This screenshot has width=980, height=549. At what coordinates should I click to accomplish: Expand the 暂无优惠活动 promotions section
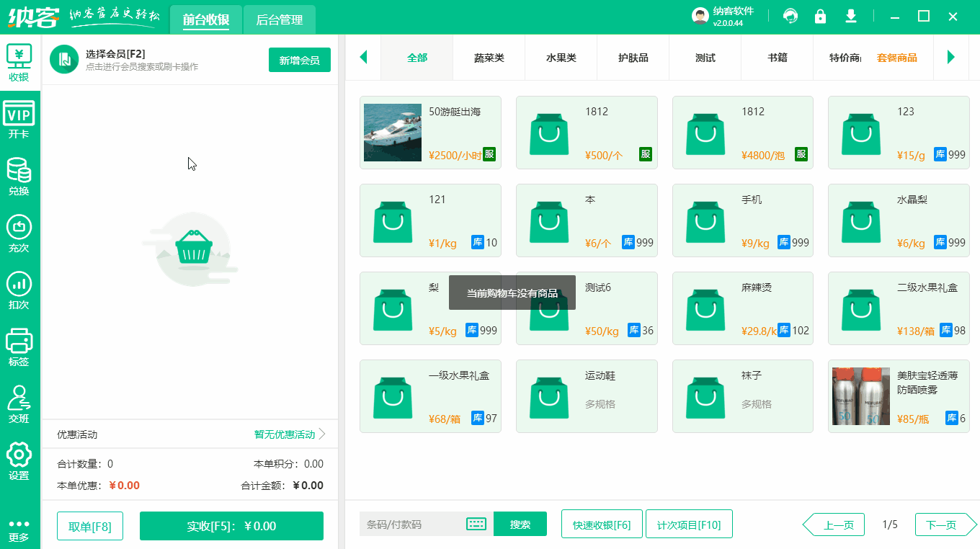[285, 434]
